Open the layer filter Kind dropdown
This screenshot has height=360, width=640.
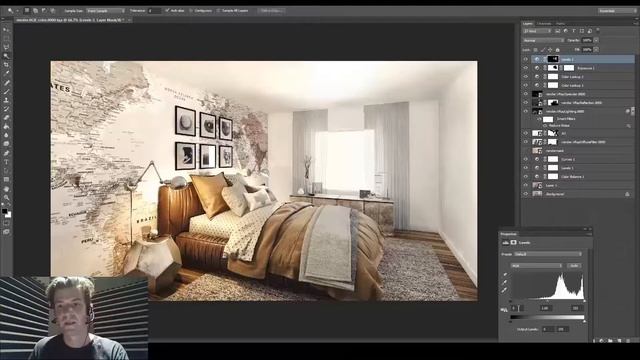(x=538, y=31)
